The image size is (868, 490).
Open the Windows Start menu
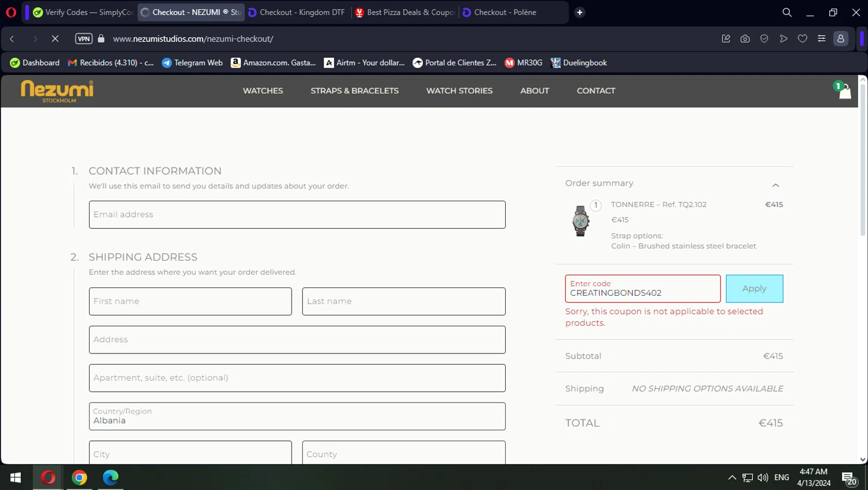16,477
